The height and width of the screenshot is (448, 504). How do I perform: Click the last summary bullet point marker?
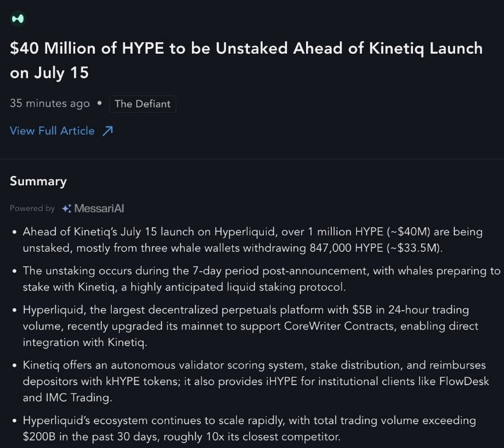coord(14,421)
